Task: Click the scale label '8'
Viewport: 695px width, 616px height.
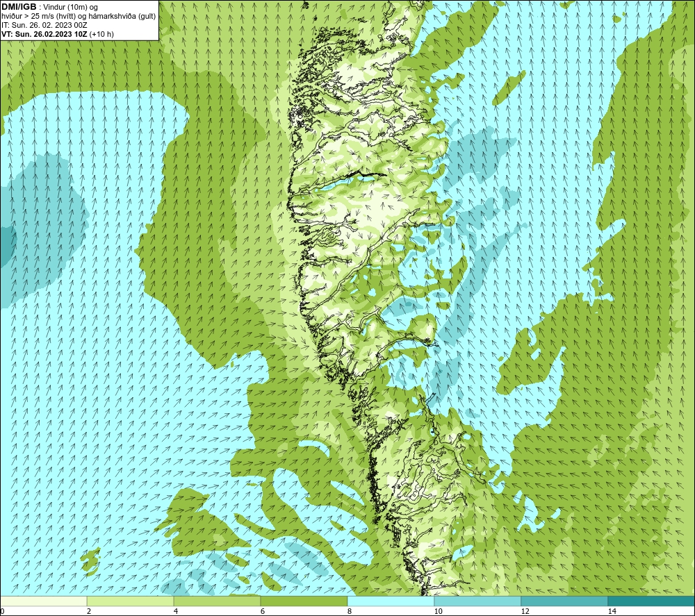Action: 350,611
